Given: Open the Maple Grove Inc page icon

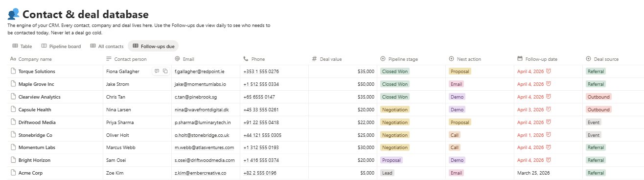Looking at the screenshot, I should pos(13,84).
